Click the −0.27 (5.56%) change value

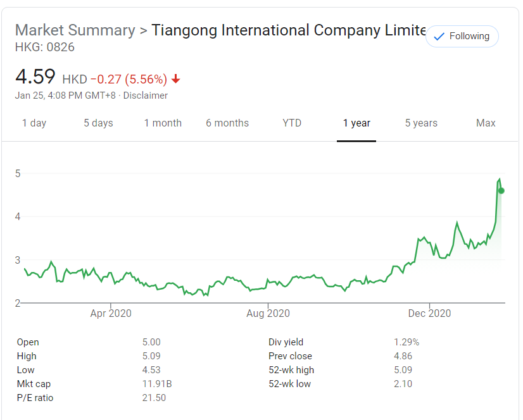(129, 79)
